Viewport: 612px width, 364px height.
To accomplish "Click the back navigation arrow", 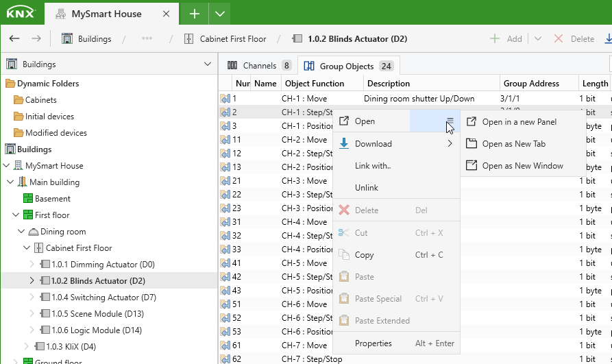I will (x=14, y=38).
